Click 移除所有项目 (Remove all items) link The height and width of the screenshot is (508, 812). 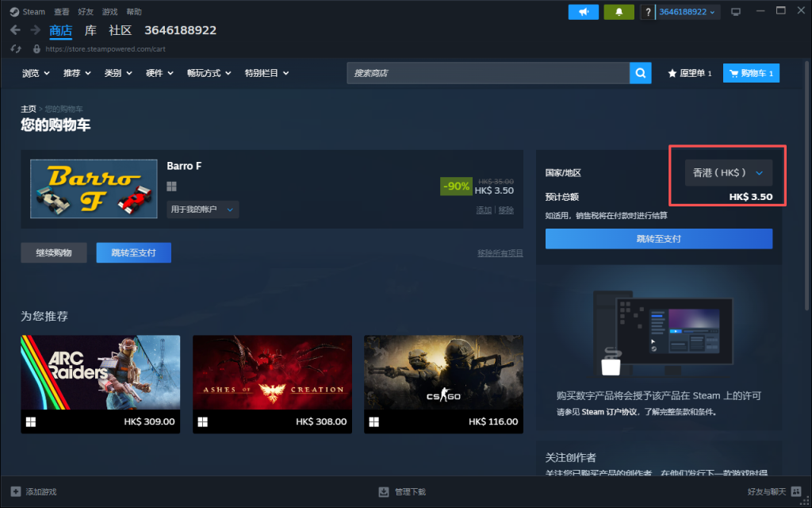(500, 253)
